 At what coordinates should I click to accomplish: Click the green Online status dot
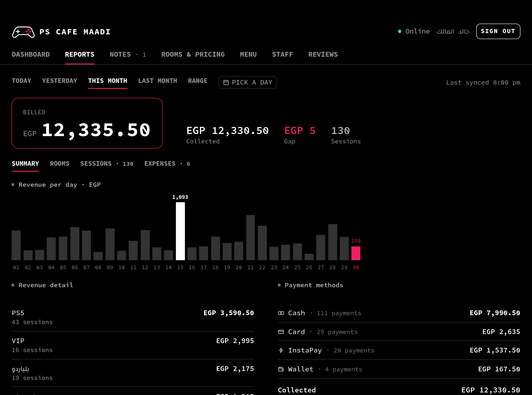399,31
